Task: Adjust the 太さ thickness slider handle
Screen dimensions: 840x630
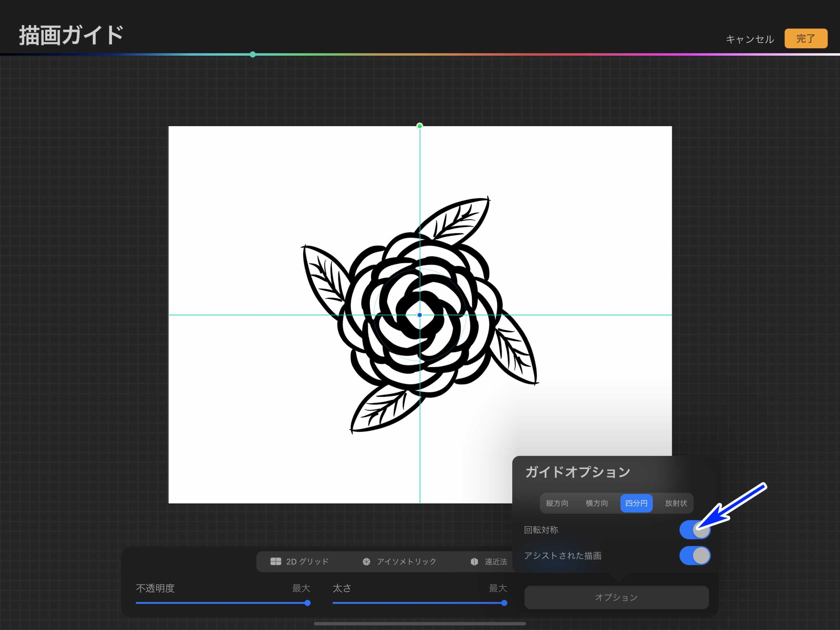Action: click(x=504, y=603)
